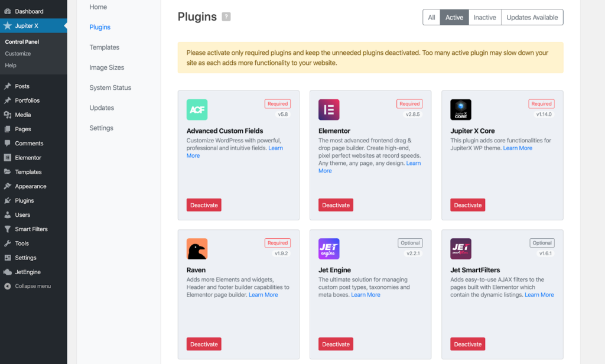Click the Dashboard icon in the sidebar

[7, 11]
